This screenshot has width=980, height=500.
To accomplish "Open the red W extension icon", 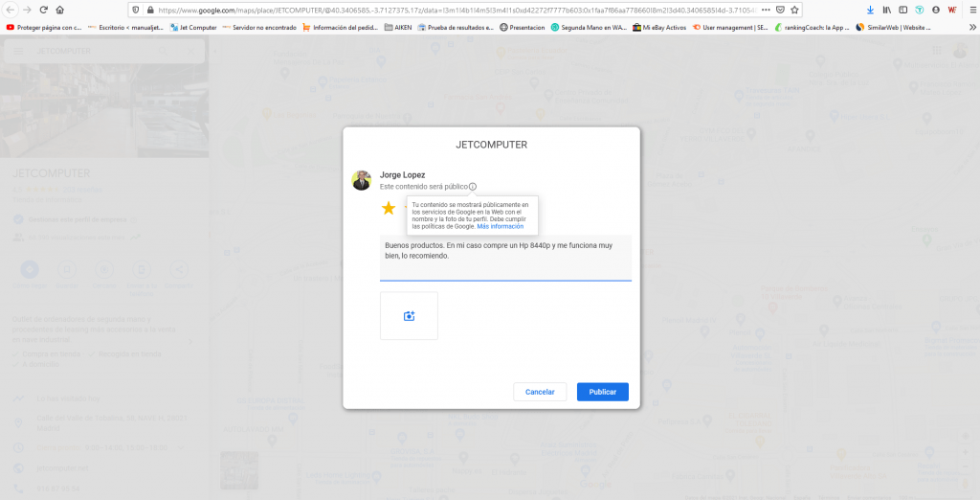I will [952, 10].
